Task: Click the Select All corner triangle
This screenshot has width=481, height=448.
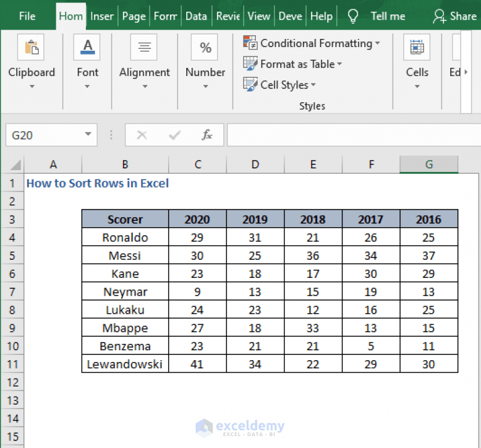Action: coord(16,165)
